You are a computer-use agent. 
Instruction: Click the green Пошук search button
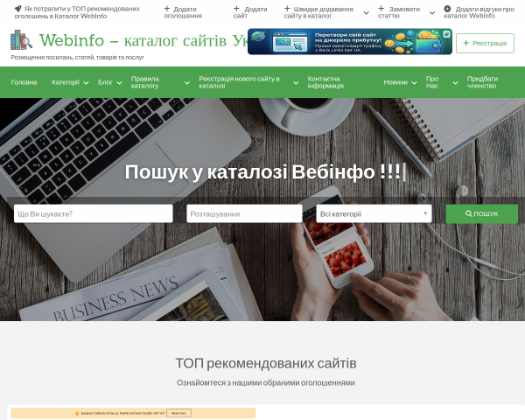point(482,213)
